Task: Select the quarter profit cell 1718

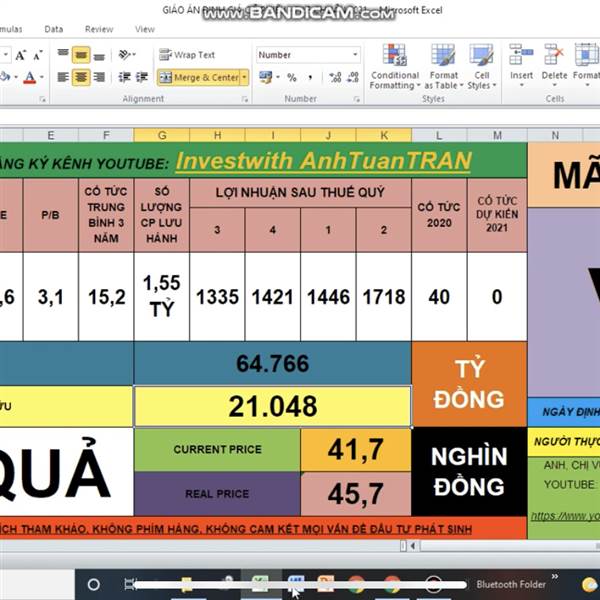Action: tap(384, 297)
